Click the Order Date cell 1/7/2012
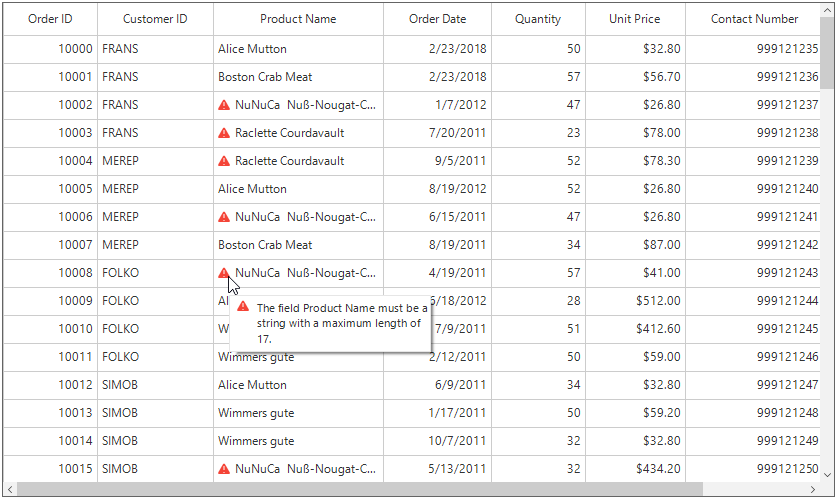 pyautogui.click(x=437, y=105)
